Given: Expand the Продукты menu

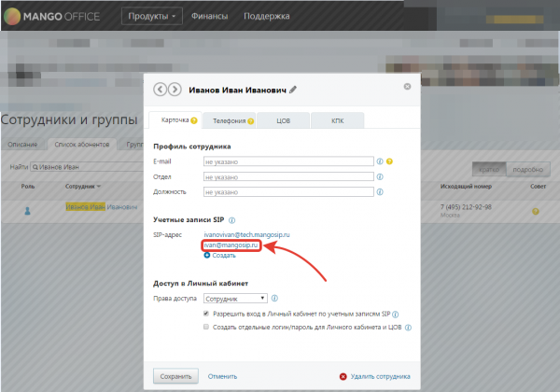Looking at the screenshot, I should coord(152,16).
